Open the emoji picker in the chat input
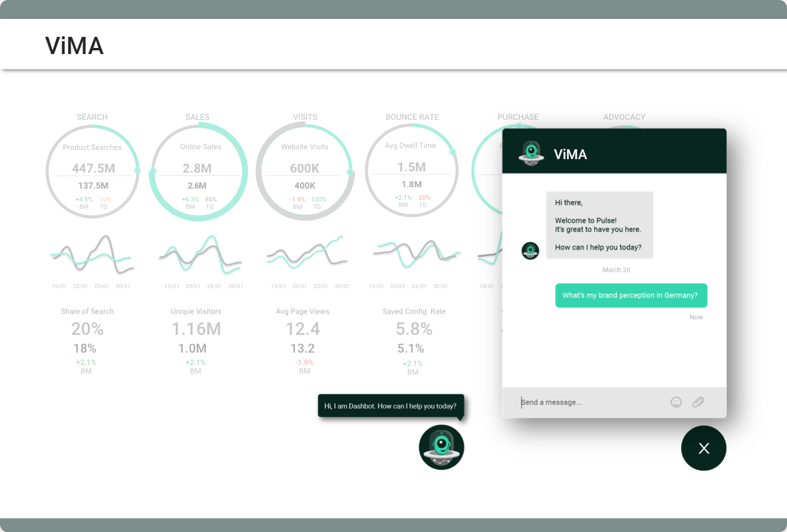 pos(676,402)
